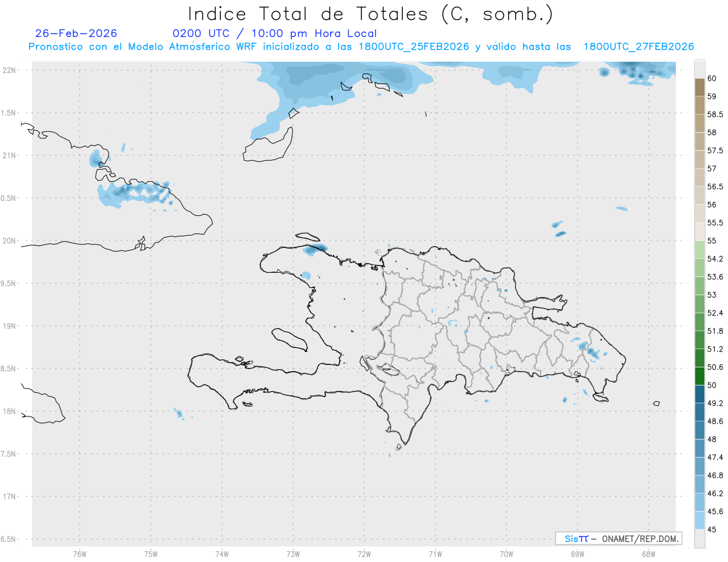Image resolution: width=728 pixels, height=562 pixels.
Task: Click the '45.6' colorbar label
Action: [715, 511]
